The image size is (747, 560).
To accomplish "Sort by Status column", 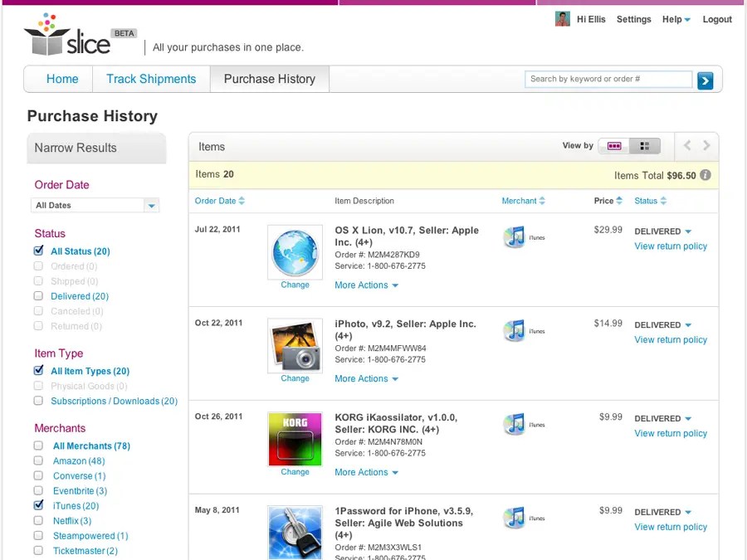I will point(650,201).
